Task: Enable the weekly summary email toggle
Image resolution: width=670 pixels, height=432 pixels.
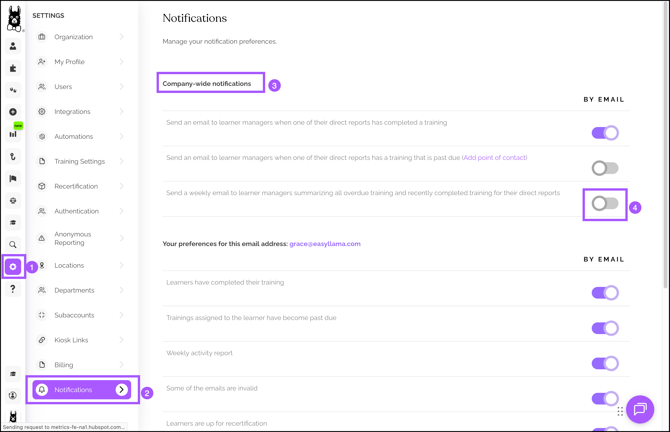Action: point(605,204)
